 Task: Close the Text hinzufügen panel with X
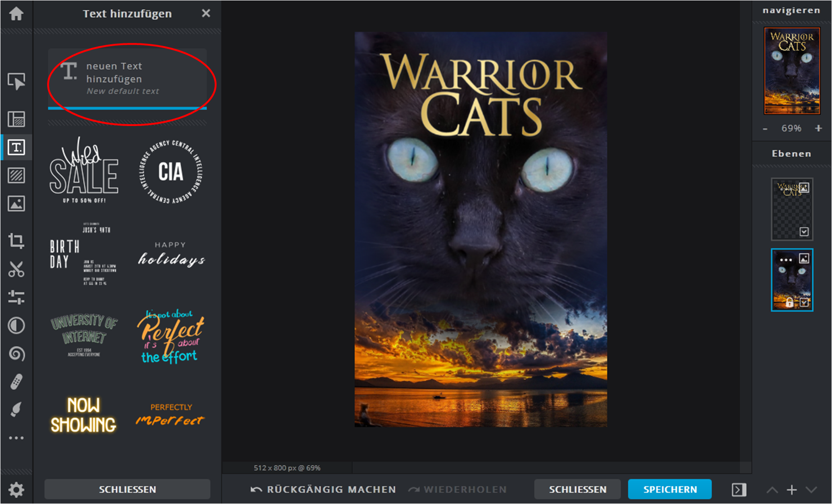tap(206, 13)
